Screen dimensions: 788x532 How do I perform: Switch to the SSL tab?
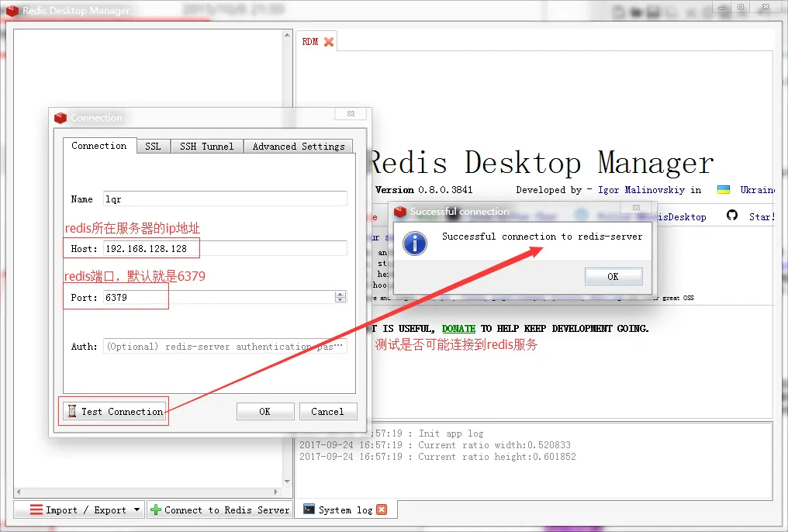coord(154,147)
